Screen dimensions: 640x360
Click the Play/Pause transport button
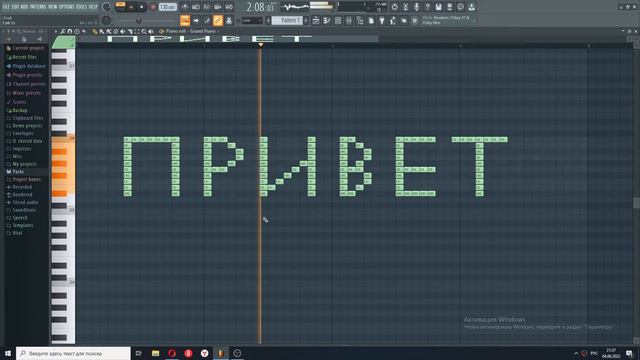[131, 7]
